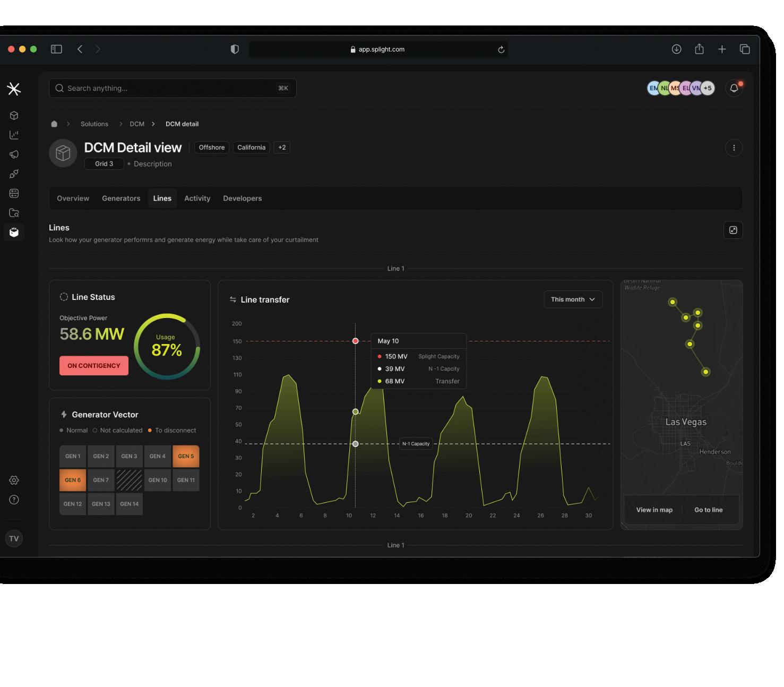This screenshot has height=687, width=784.
Task: Click the Search anything input field
Action: 173,88
